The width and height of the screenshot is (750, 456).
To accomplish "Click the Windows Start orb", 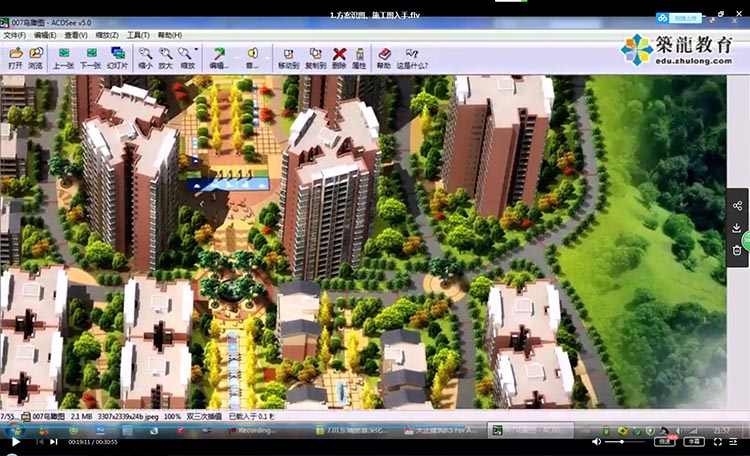I will 15,430.
